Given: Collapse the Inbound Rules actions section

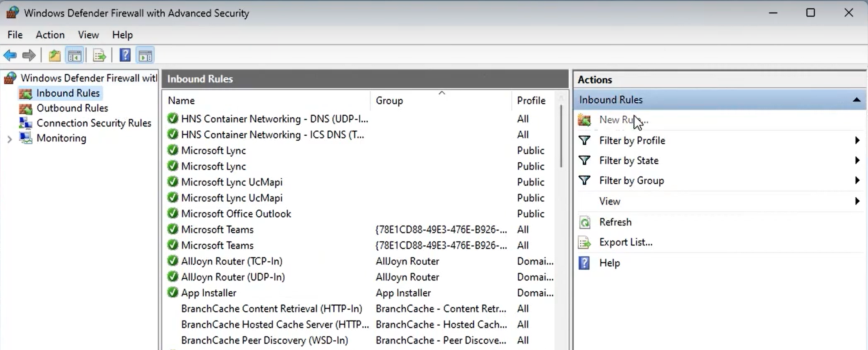Looking at the screenshot, I should click(x=856, y=100).
